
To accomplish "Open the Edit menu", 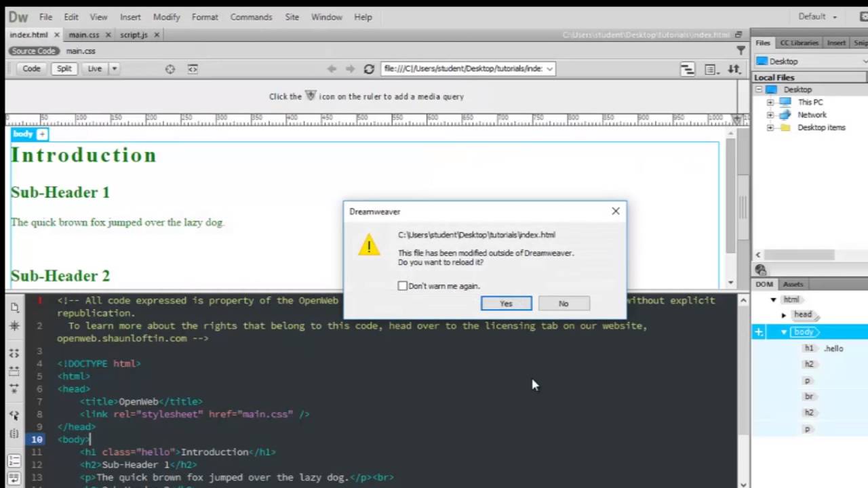I will pyautogui.click(x=71, y=17).
